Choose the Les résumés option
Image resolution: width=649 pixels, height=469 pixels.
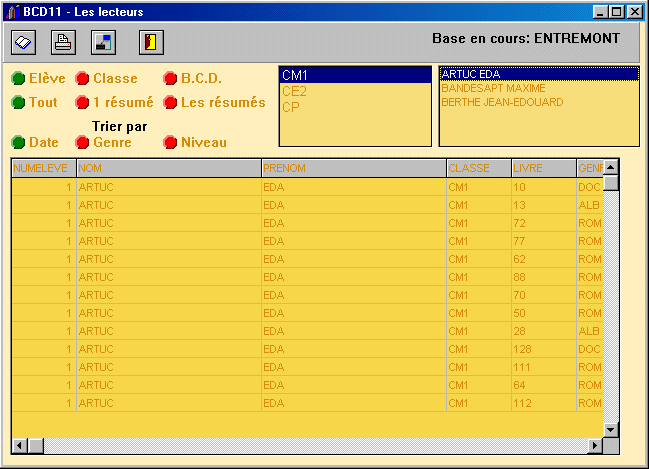(170, 102)
